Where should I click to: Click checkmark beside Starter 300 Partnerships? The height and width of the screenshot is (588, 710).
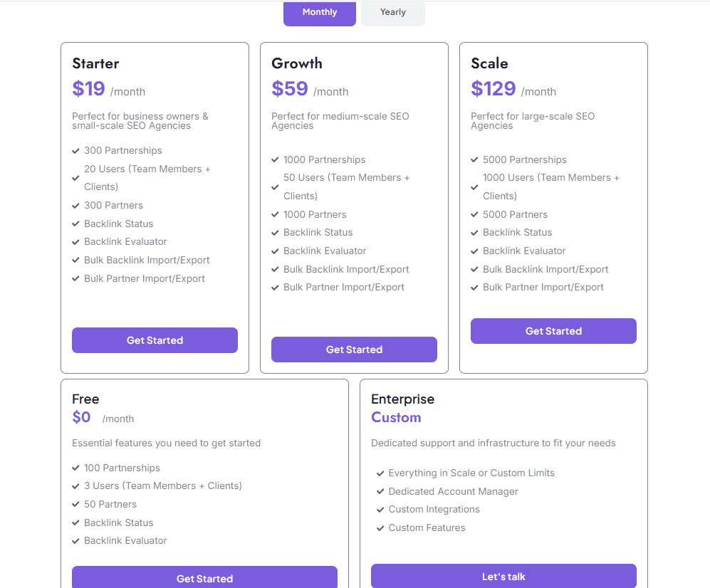[x=75, y=151]
